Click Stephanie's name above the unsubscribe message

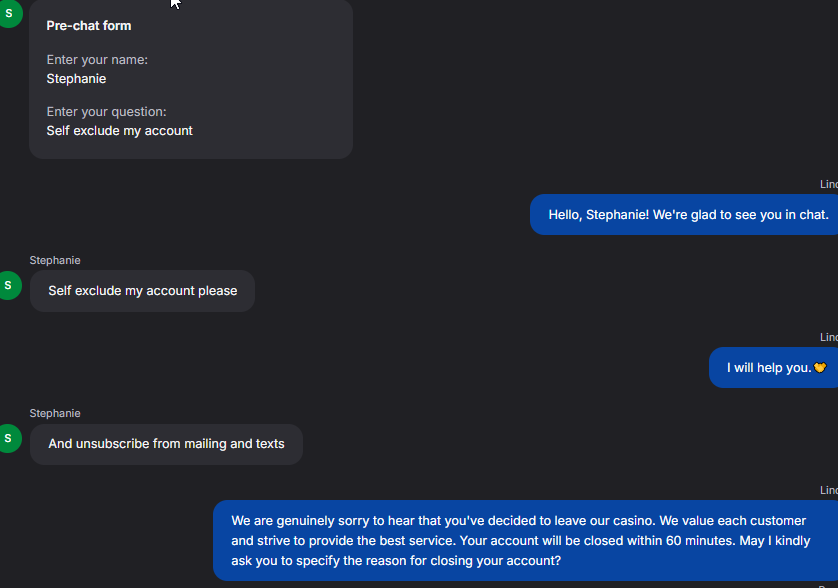[x=55, y=413]
